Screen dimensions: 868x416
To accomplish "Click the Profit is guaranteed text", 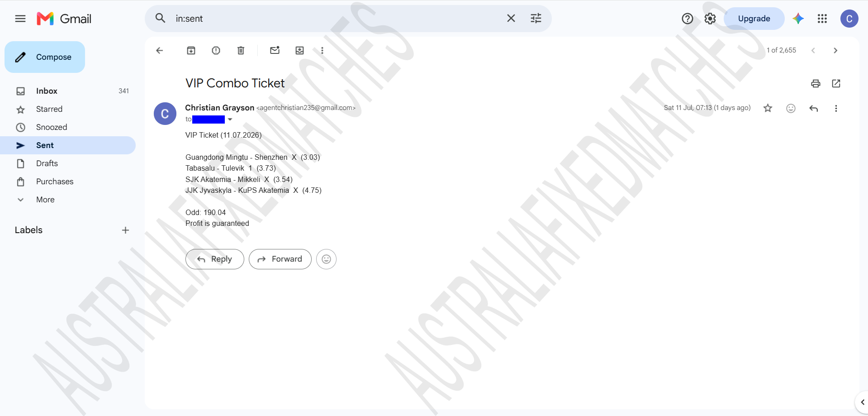I will coord(217,223).
